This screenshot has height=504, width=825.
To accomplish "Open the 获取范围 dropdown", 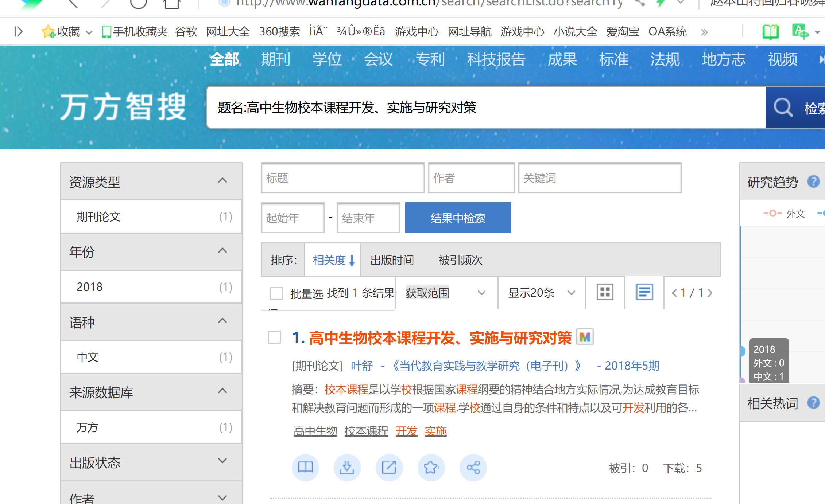I will (446, 293).
